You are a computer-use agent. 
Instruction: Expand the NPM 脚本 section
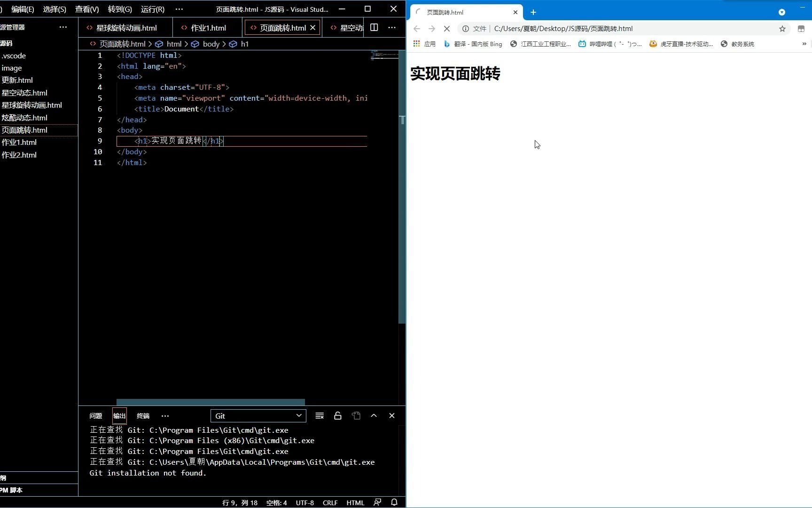(x=39, y=490)
